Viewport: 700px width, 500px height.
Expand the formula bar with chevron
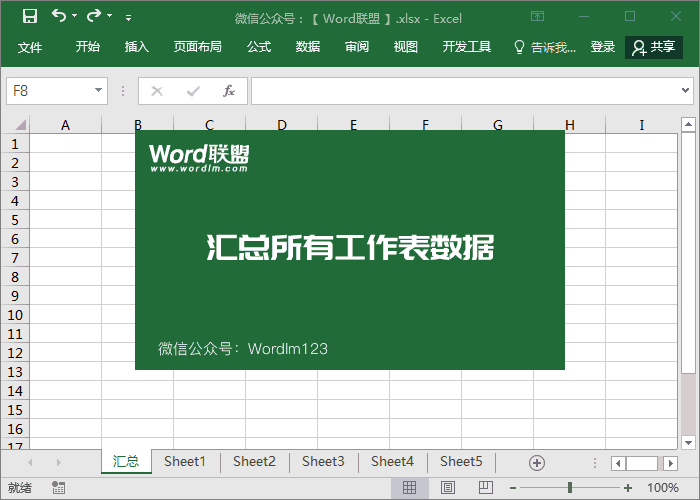click(685, 91)
